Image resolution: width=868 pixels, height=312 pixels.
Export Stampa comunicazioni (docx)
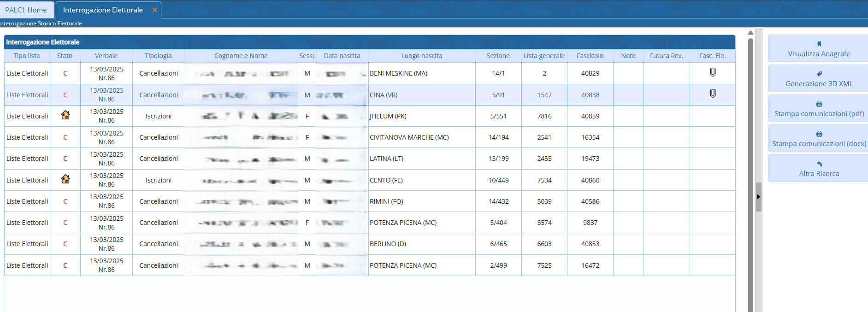[819, 139]
